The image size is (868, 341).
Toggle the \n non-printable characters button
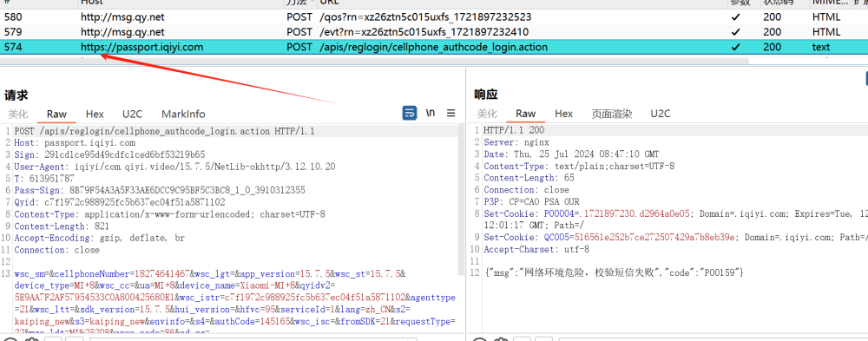pyautogui.click(x=431, y=114)
